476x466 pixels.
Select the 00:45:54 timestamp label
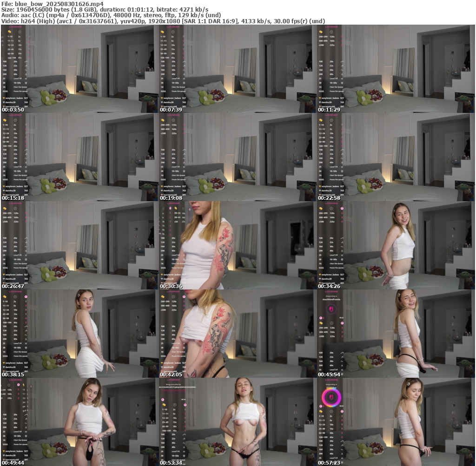330,374
